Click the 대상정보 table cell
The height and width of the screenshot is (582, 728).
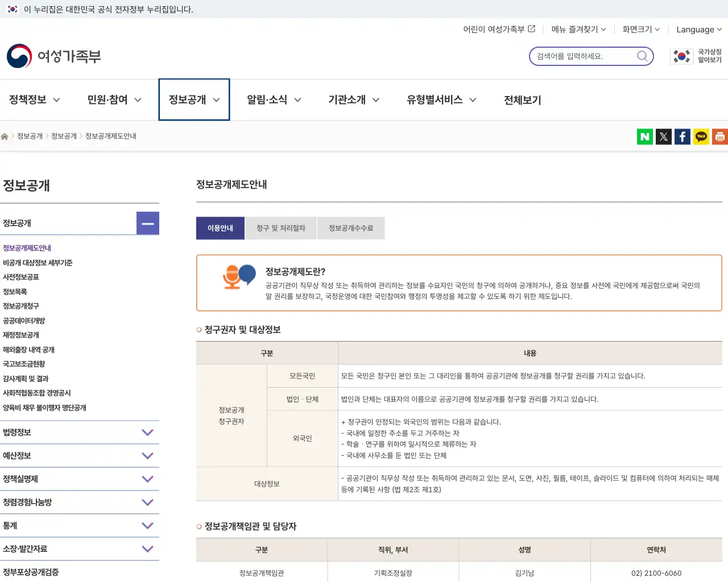(267, 484)
